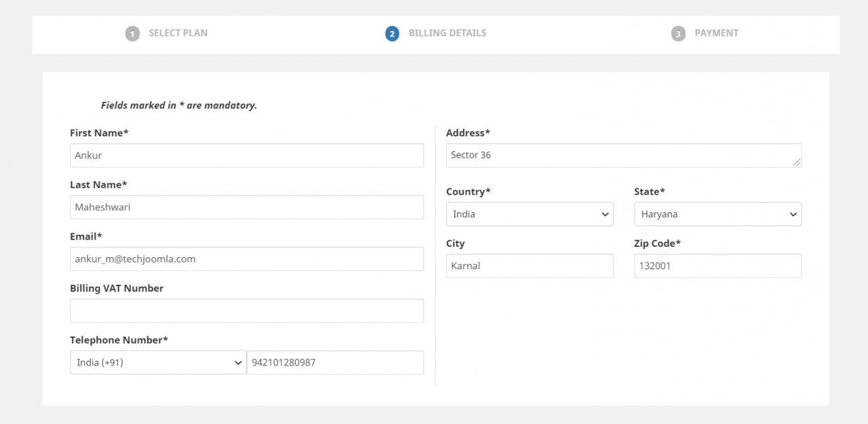Click into the Email input field

tap(246, 259)
